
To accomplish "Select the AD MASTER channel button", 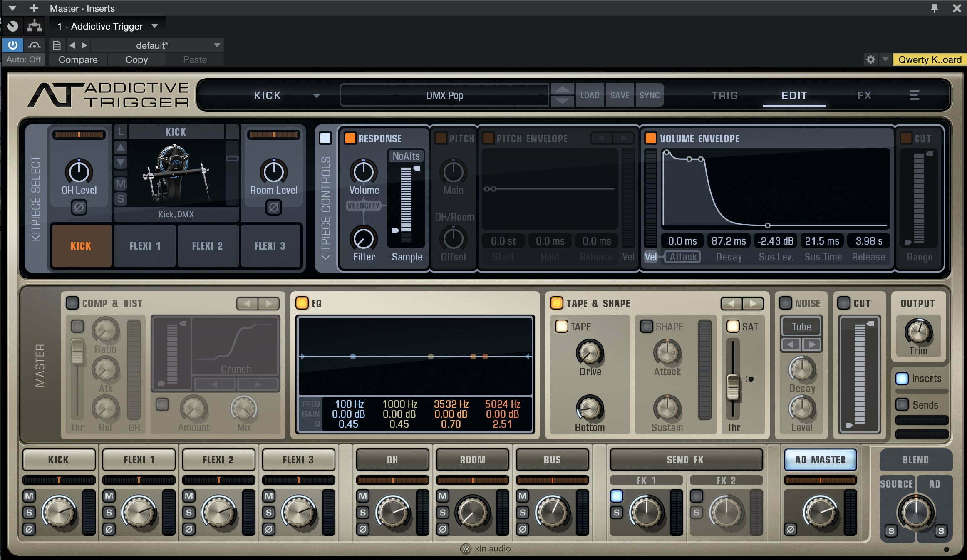I will (x=820, y=460).
